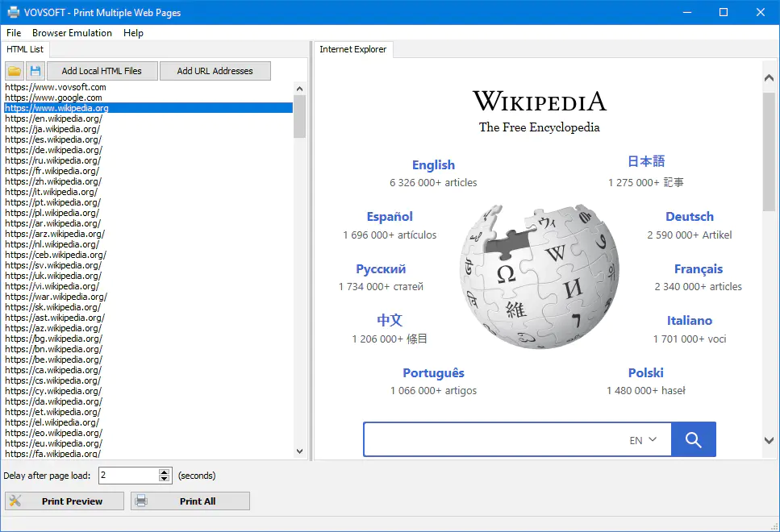This screenshot has width=780, height=532.
Task: Switch to the Internet Explorer tab
Action: (352, 49)
